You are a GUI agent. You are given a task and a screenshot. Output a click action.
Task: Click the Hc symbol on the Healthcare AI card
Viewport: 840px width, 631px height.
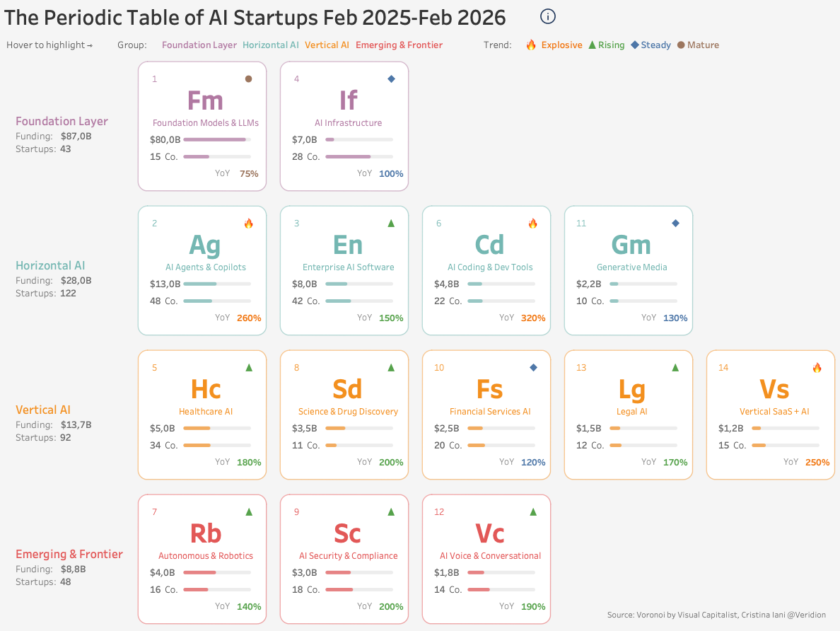tap(206, 389)
